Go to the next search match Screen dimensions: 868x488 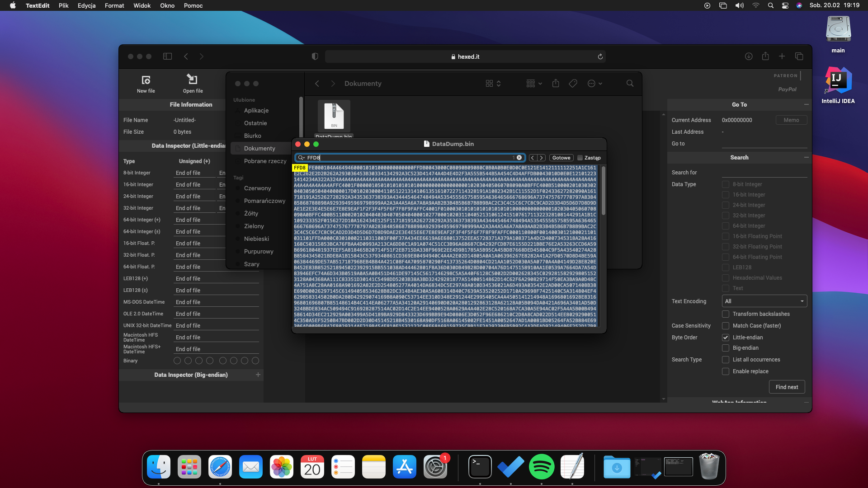[541, 158]
